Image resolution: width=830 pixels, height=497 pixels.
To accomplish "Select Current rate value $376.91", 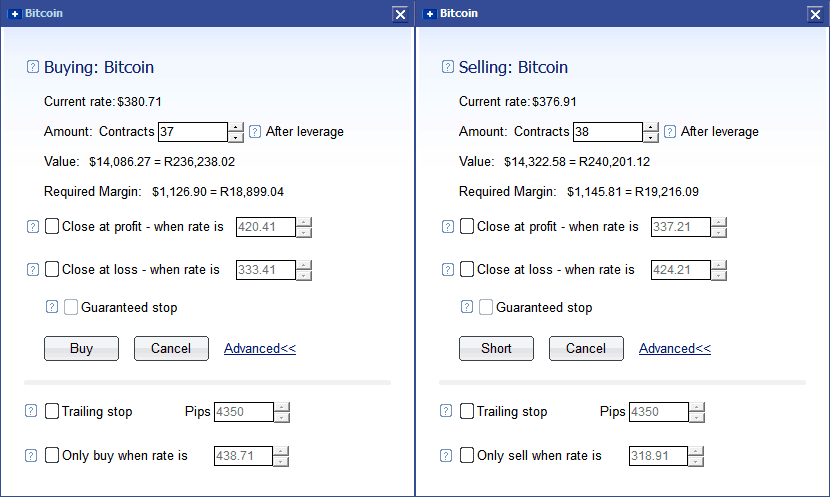I will pyautogui.click(x=554, y=102).
